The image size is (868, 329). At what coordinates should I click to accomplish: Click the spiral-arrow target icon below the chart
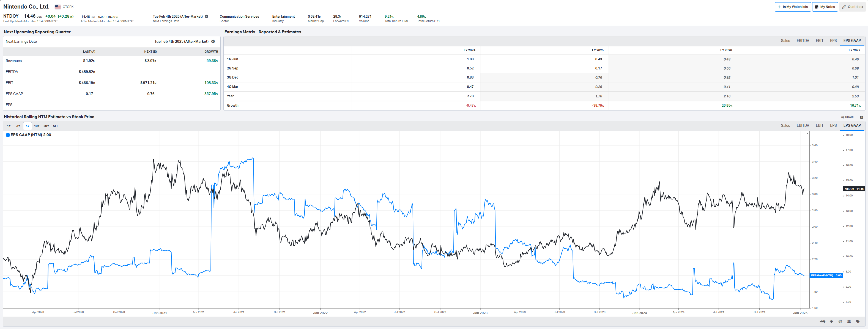click(x=840, y=321)
